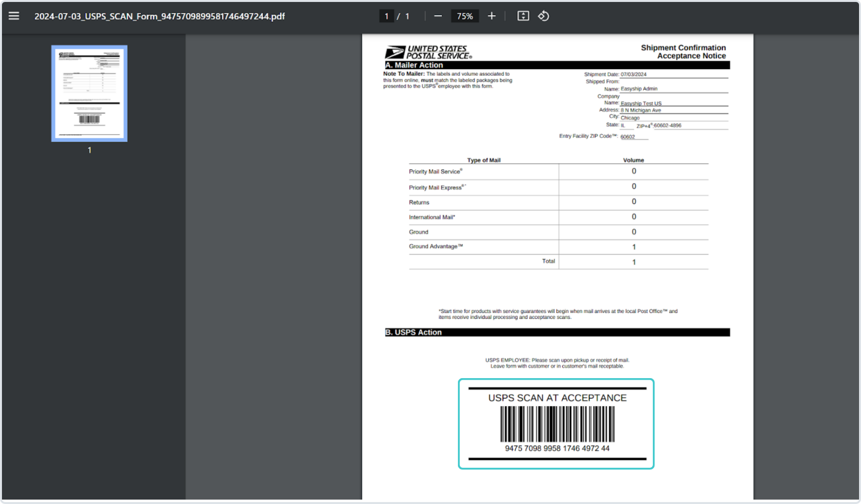Click the 'Ground' row label
Viewport: 861px width, 504px height.
click(419, 232)
